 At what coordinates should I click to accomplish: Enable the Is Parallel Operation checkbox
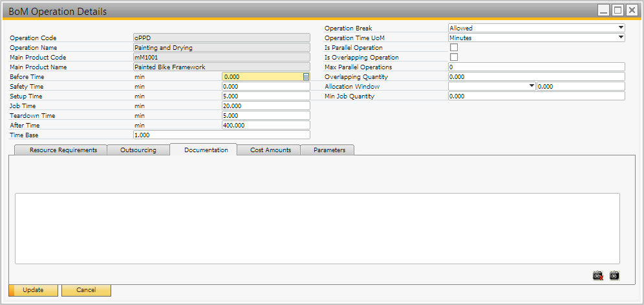tap(453, 48)
